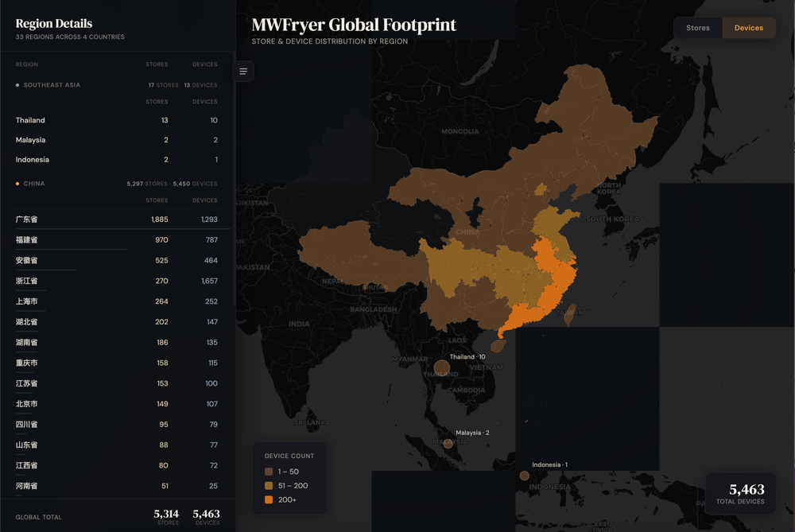The width and height of the screenshot is (795, 532).
Task: Select the Devices view toggle
Action: click(748, 28)
